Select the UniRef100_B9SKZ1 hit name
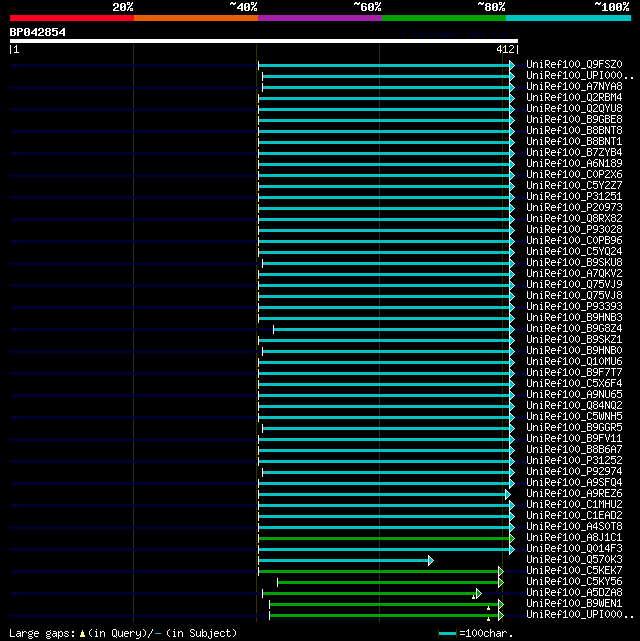This screenshot has height=641, width=640. pos(574,340)
